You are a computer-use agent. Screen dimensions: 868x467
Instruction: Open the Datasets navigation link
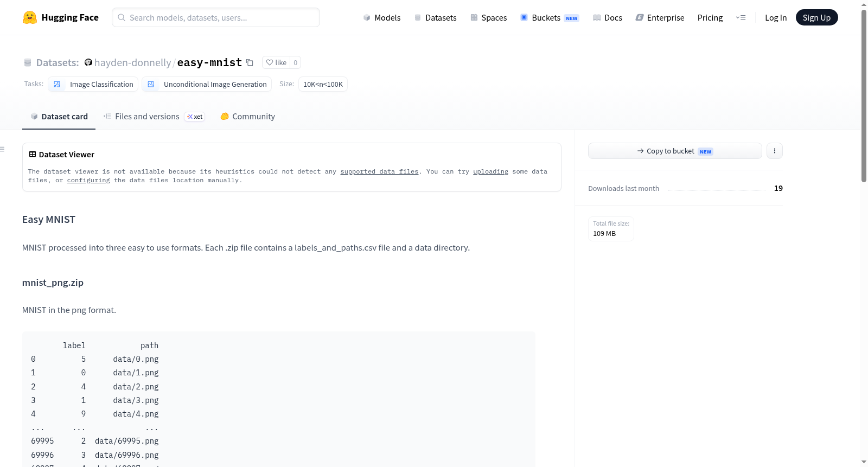click(x=435, y=17)
